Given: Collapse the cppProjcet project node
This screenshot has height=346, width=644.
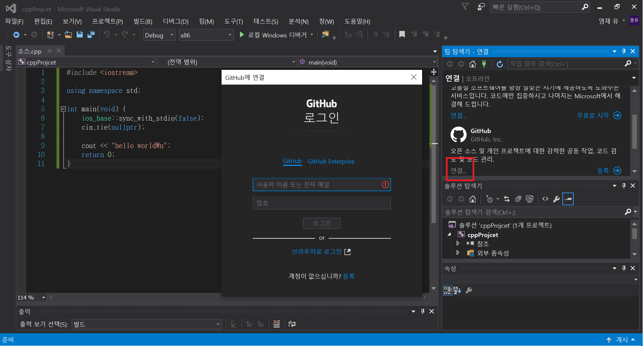Looking at the screenshot, I should (x=450, y=235).
